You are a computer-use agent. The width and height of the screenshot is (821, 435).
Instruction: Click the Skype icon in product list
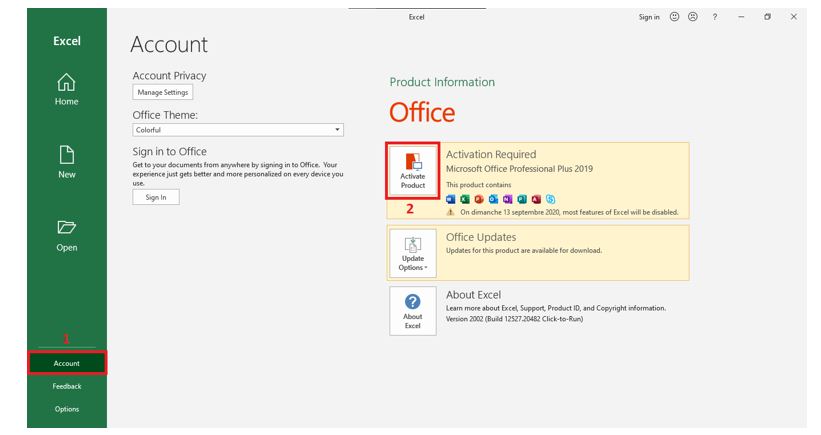pos(552,198)
